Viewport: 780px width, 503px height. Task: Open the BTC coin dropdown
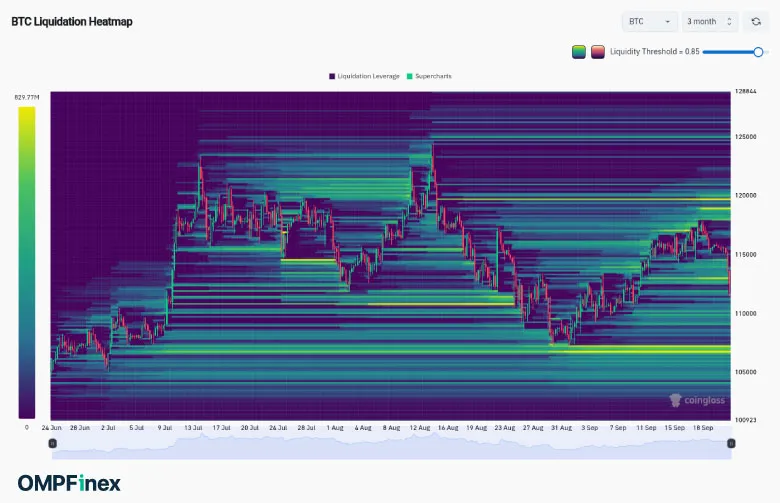point(648,21)
